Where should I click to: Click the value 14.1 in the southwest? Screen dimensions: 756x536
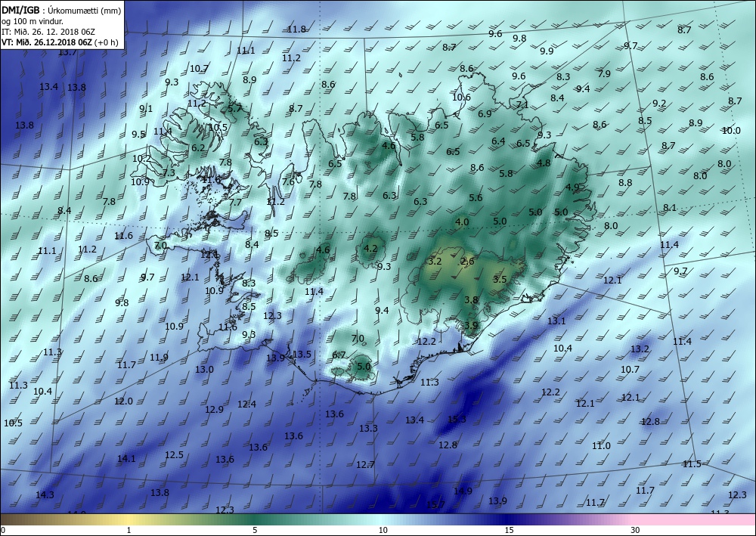point(126,459)
